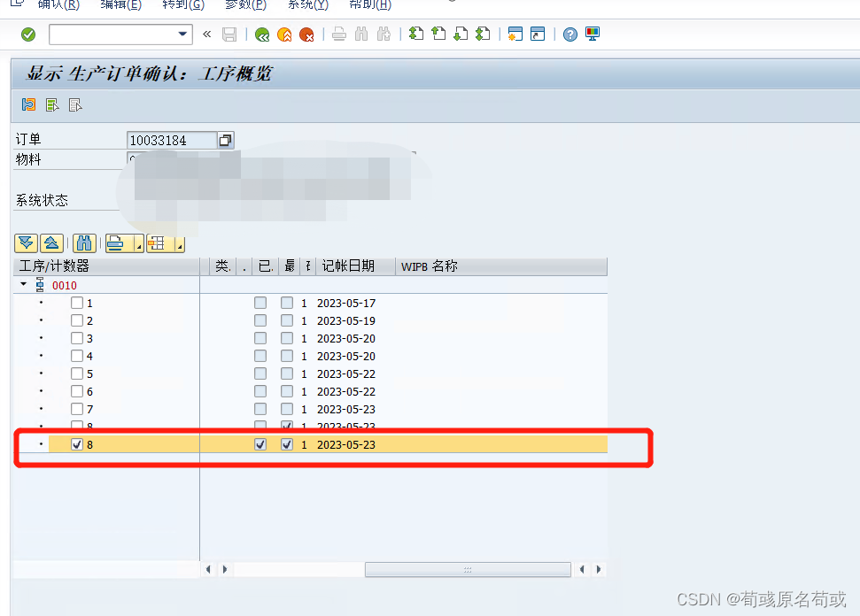This screenshot has width=860, height=616.
Task: Open the command field dropdown
Action: point(183,34)
